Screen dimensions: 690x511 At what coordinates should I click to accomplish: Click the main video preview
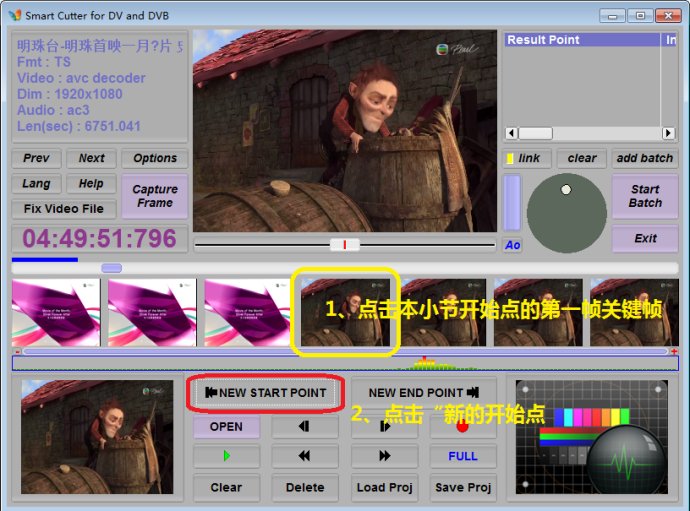[345, 131]
